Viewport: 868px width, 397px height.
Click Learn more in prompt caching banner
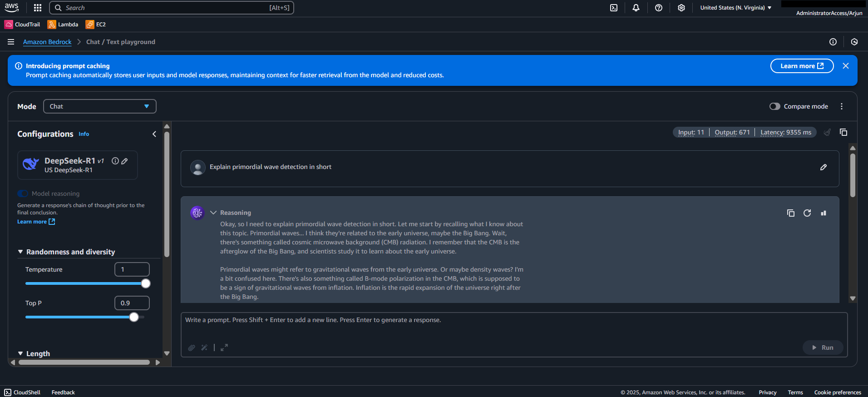click(x=802, y=66)
